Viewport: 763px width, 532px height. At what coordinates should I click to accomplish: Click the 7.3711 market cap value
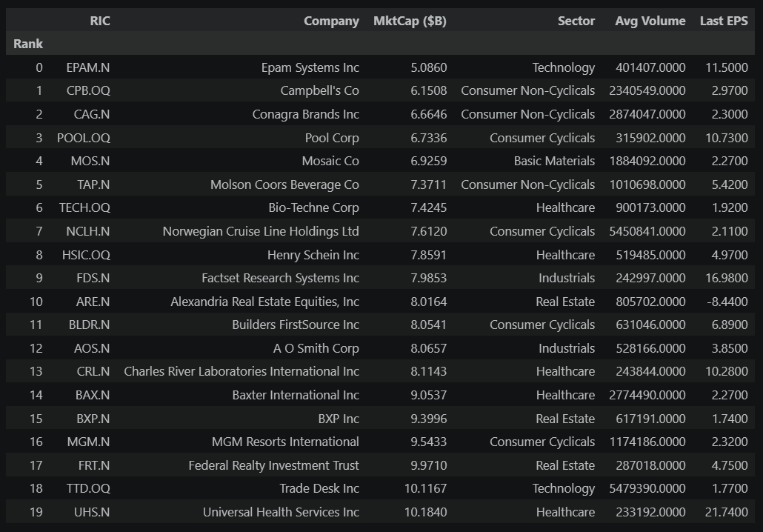429,184
